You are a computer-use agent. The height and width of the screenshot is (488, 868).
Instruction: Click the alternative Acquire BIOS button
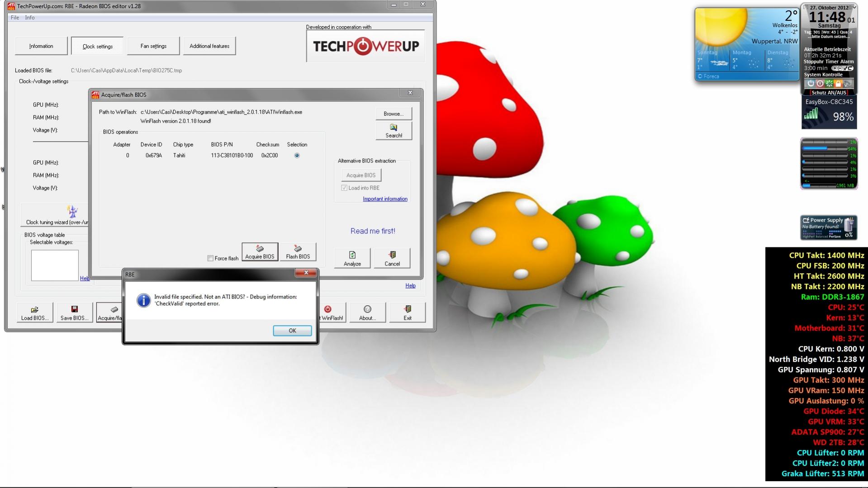pos(361,175)
